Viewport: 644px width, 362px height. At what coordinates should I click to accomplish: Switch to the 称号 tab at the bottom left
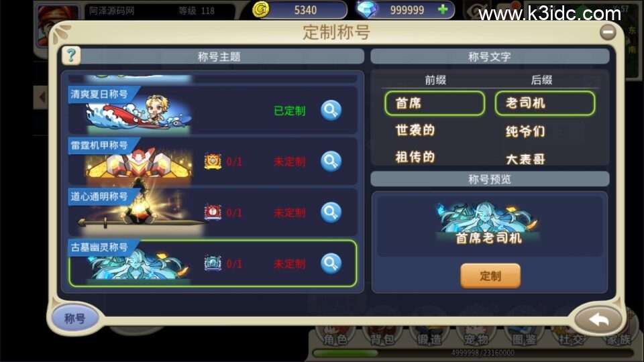(x=75, y=318)
